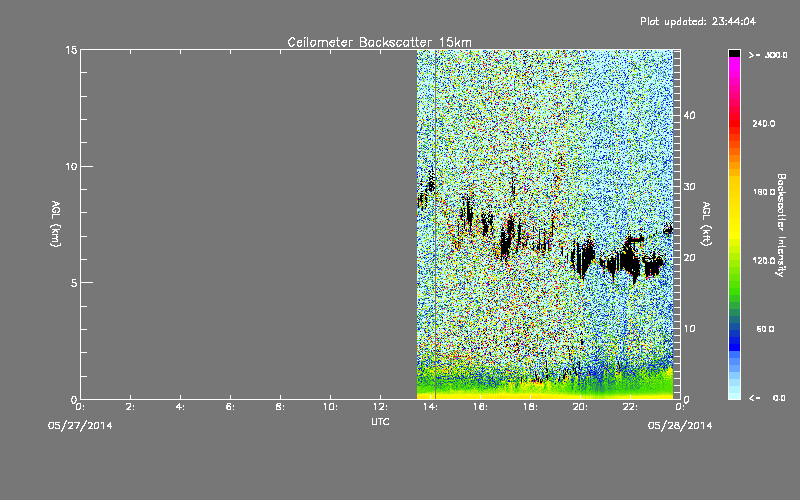The image size is (800, 500).
Task: Click the "20" tick on the kft axis
Action: pos(689,257)
